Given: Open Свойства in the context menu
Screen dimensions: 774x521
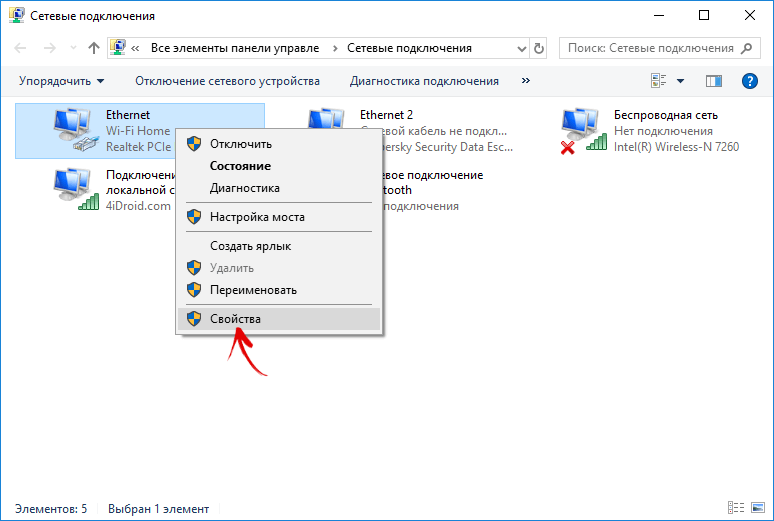Looking at the screenshot, I should tap(279, 319).
